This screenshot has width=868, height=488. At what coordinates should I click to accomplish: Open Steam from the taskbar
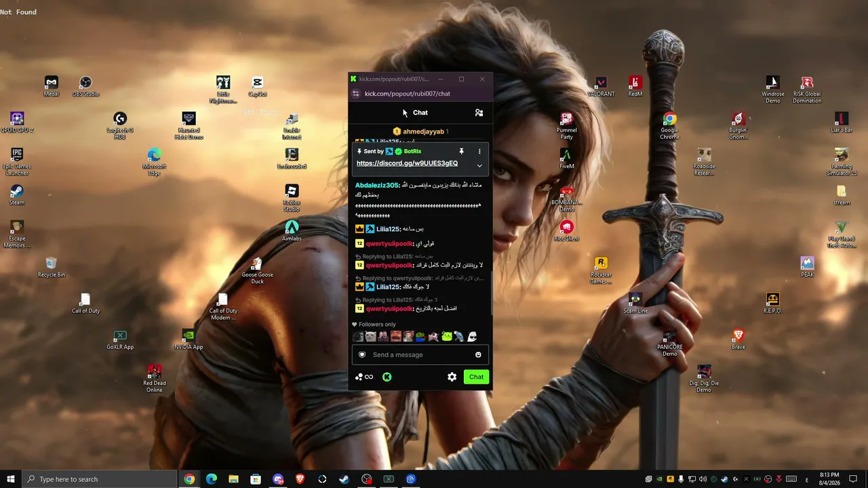click(344, 479)
